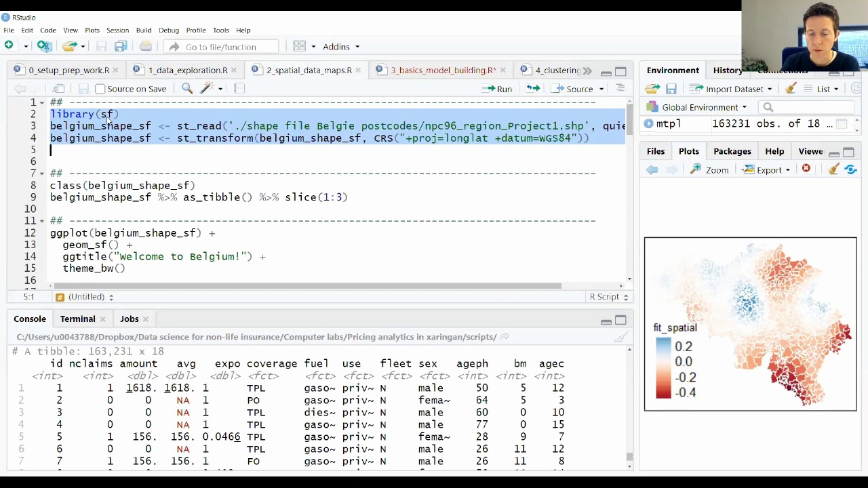The width and height of the screenshot is (868, 488).
Task: Clear the console with the broom icon
Action: [x=620, y=337]
